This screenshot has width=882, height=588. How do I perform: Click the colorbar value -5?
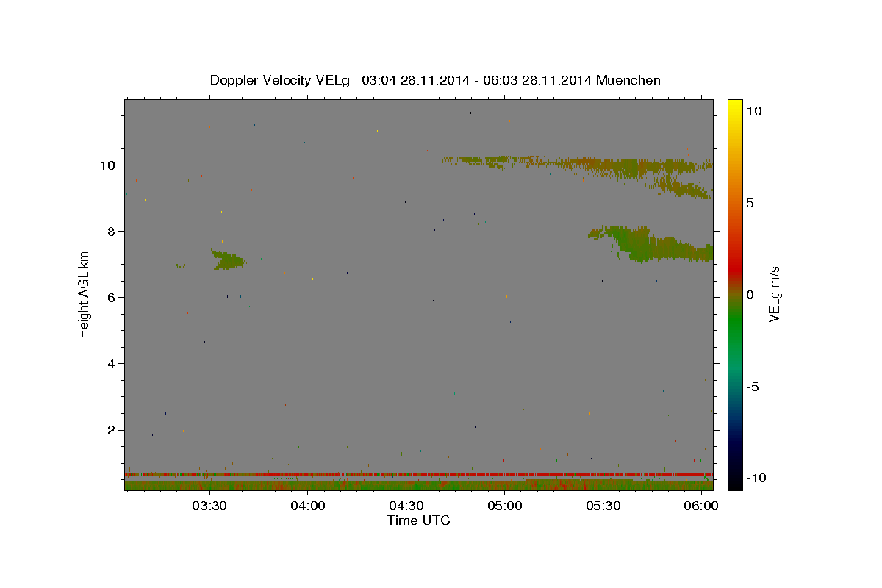tap(752, 387)
